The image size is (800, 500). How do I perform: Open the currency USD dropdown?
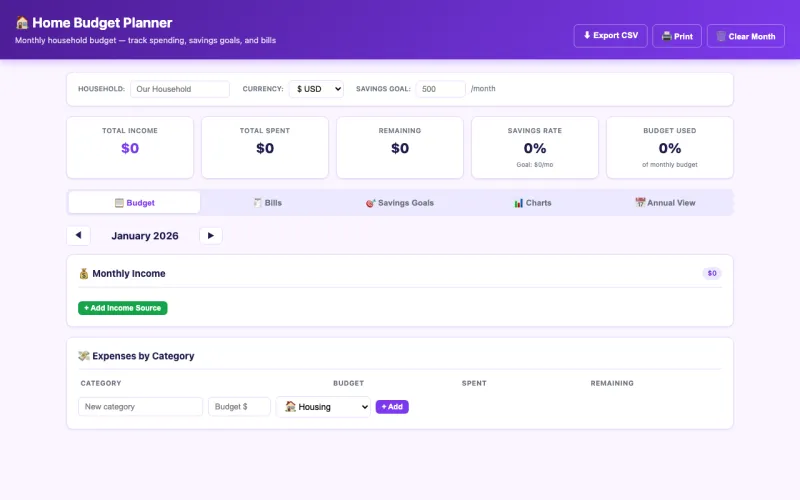click(x=316, y=89)
